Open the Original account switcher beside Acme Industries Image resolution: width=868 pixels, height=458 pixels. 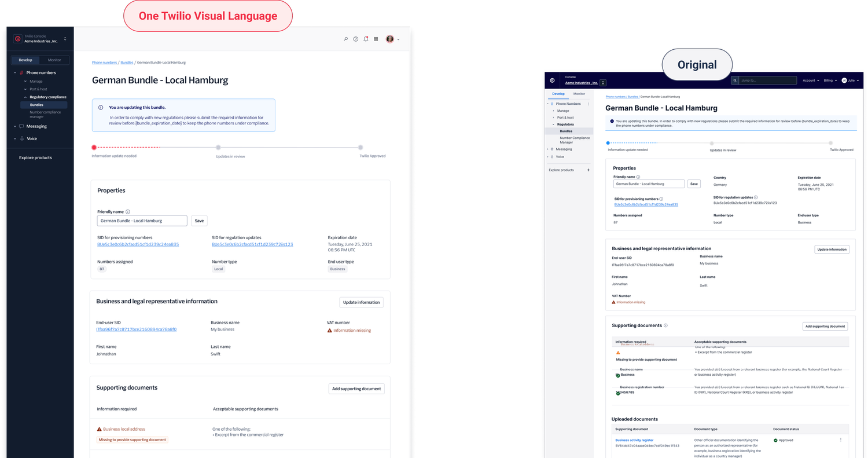(x=603, y=83)
